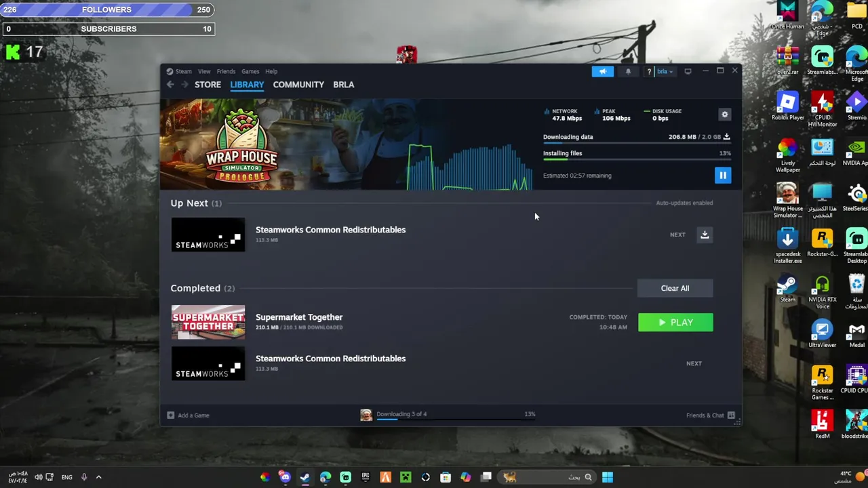This screenshot has height=488, width=868.
Task: Open Steam notifications bell
Action: click(628, 71)
